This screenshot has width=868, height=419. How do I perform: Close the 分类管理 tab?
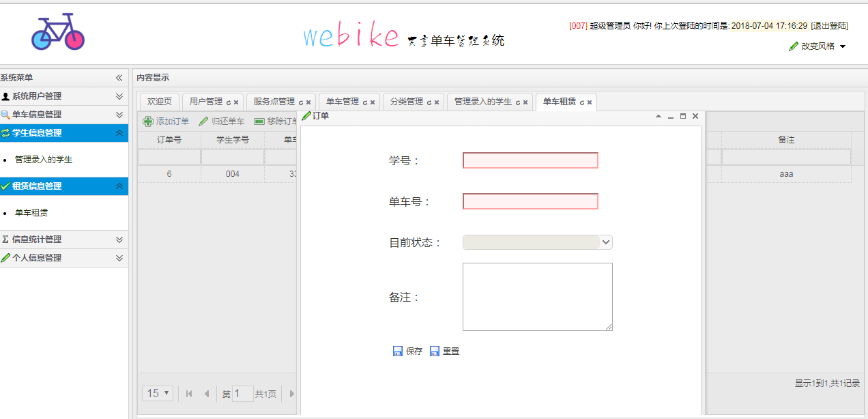pyautogui.click(x=437, y=102)
